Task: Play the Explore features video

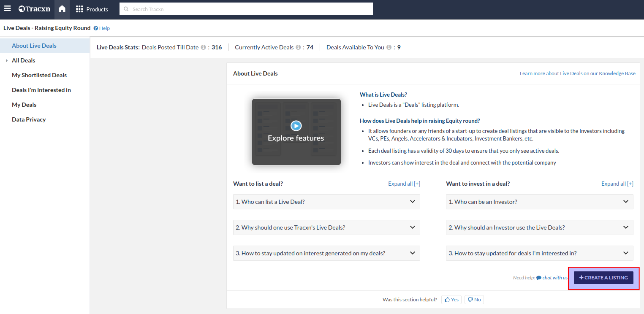Action: (296, 126)
